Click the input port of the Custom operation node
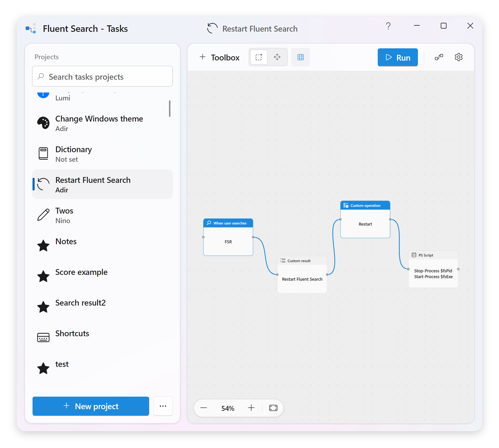This screenshot has height=448, width=499. (340, 219)
